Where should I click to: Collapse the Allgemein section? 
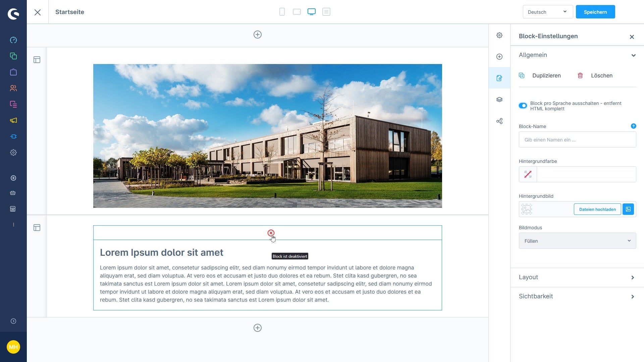pyautogui.click(x=577, y=55)
